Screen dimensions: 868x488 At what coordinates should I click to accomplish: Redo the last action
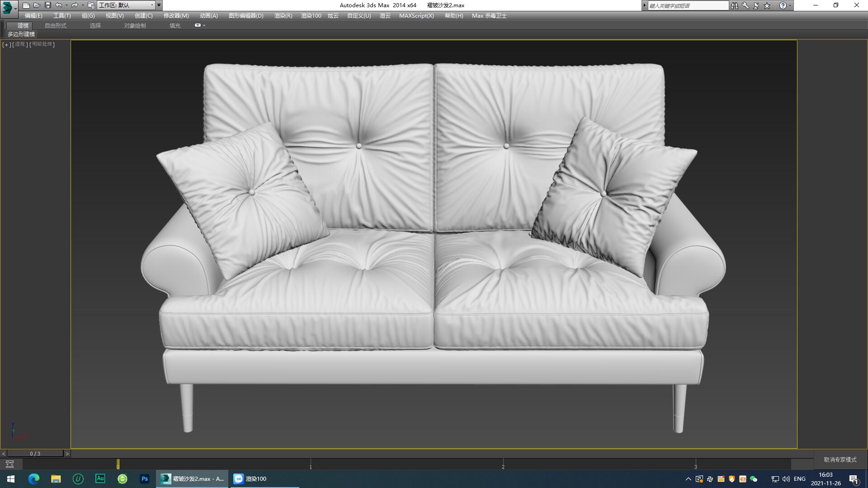coord(74,5)
